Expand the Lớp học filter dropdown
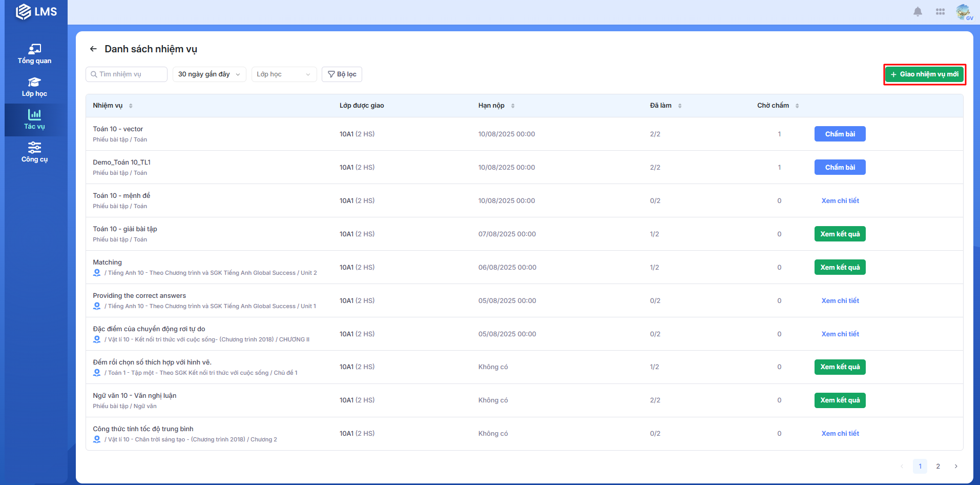The height and width of the screenshot is (485, 980). point(284,74)
